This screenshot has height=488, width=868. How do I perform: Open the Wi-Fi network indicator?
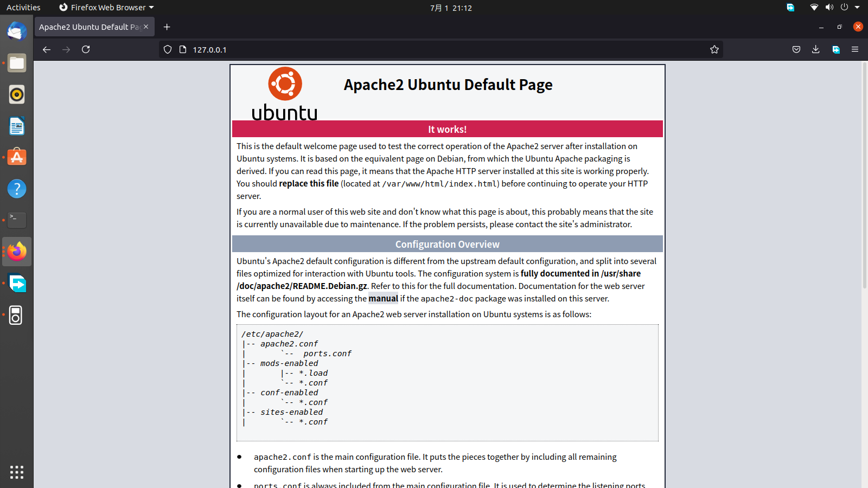(x=814, y=8)
